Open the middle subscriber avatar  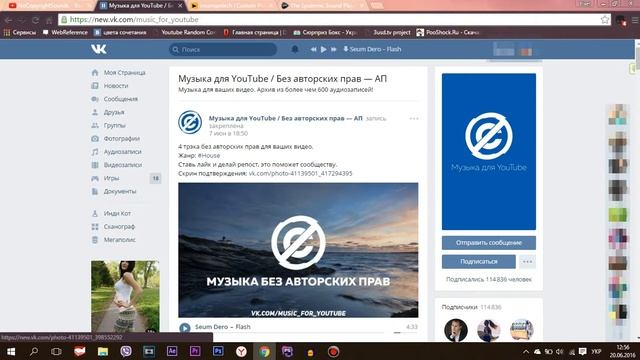[489, 330]
